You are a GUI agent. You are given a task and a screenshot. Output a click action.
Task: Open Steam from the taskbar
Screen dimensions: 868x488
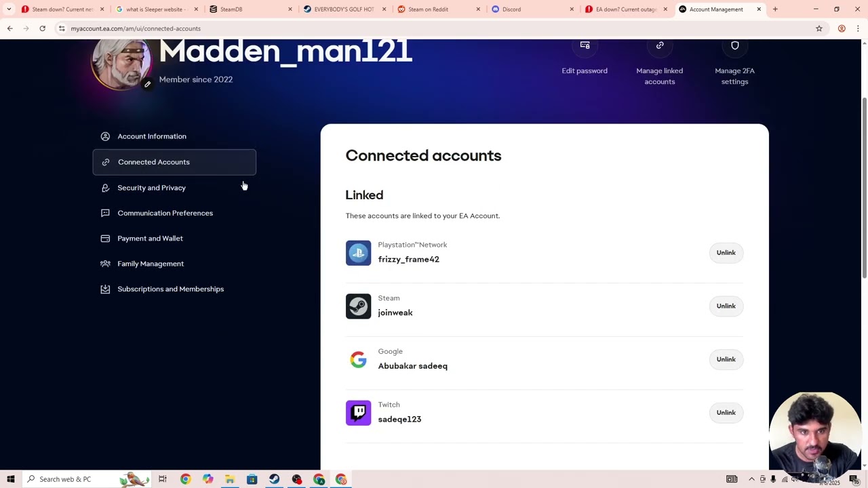click(x=274, y=479)
